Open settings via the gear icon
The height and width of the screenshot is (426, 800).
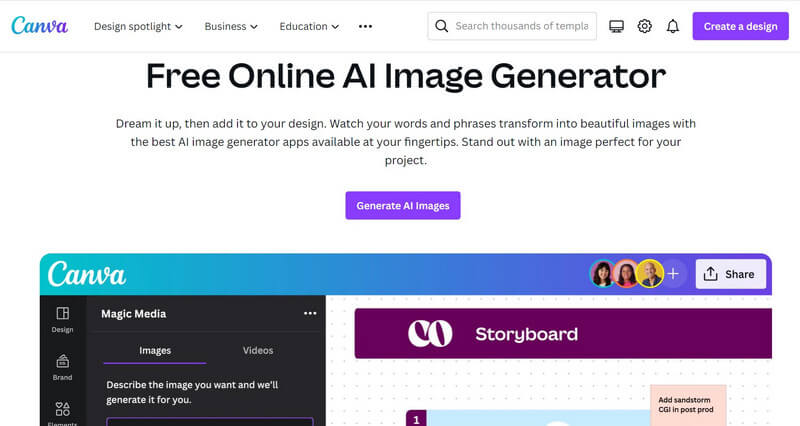point(644,26)
